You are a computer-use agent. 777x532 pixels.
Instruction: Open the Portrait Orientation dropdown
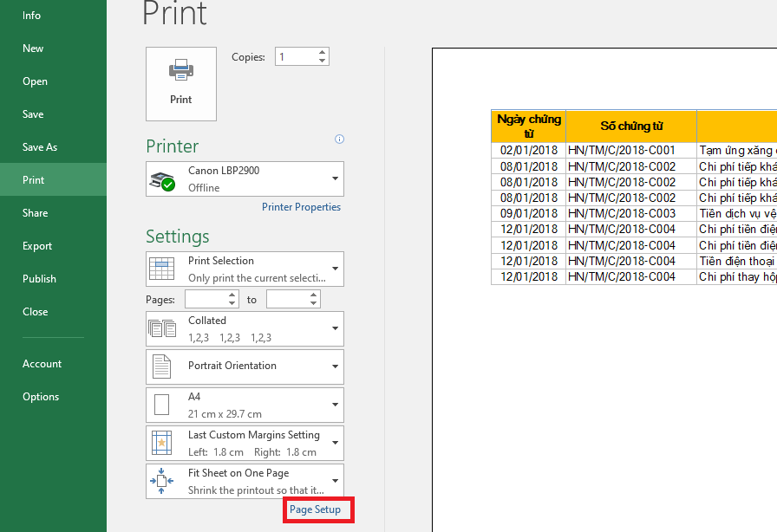coord(335,367)
